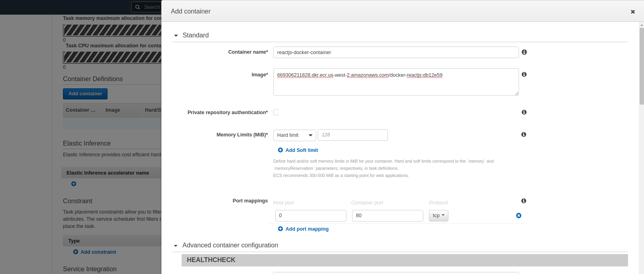Close the Add container dialog
Image resolution: width=644 pixels, height=274 pixels.
pos(632,12)
